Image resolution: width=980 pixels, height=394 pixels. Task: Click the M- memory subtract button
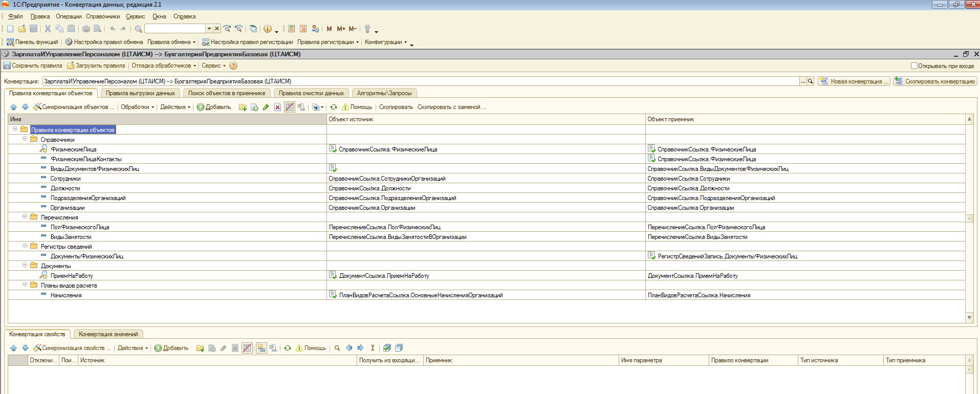point(353,29)
